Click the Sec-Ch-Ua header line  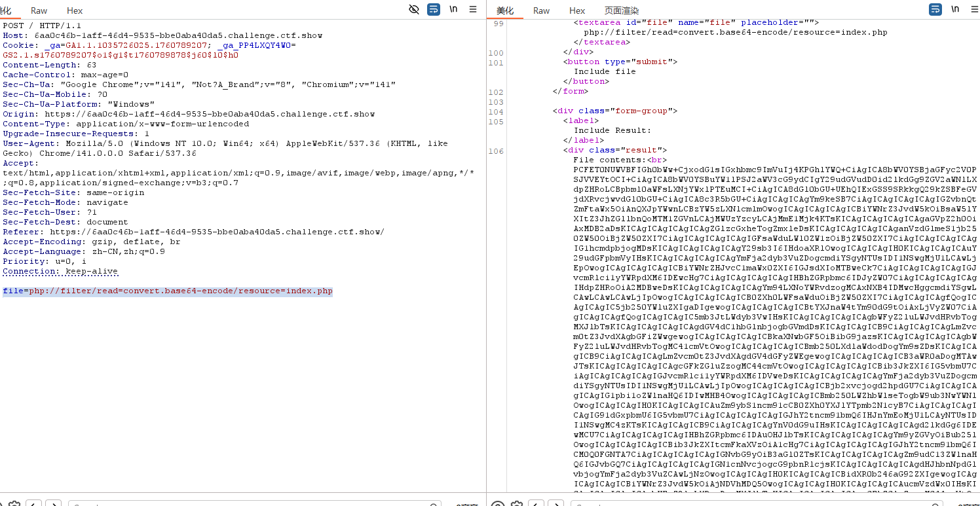click(199, 84)
